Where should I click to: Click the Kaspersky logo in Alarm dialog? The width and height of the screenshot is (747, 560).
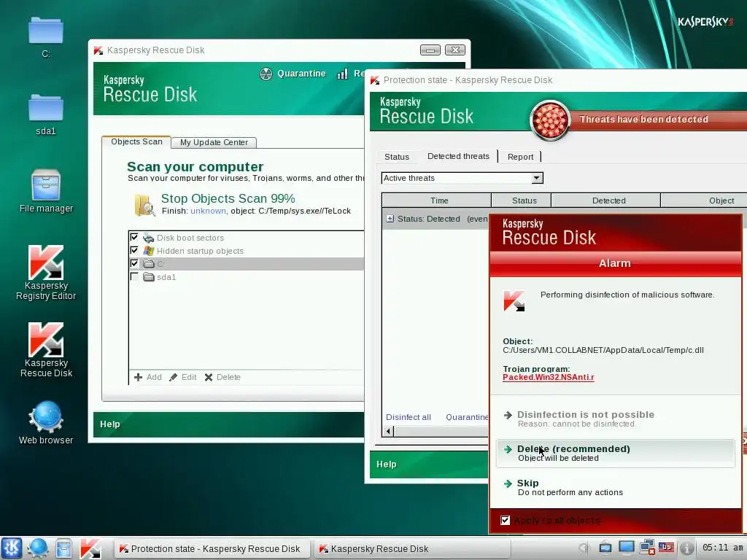point(514,301)
